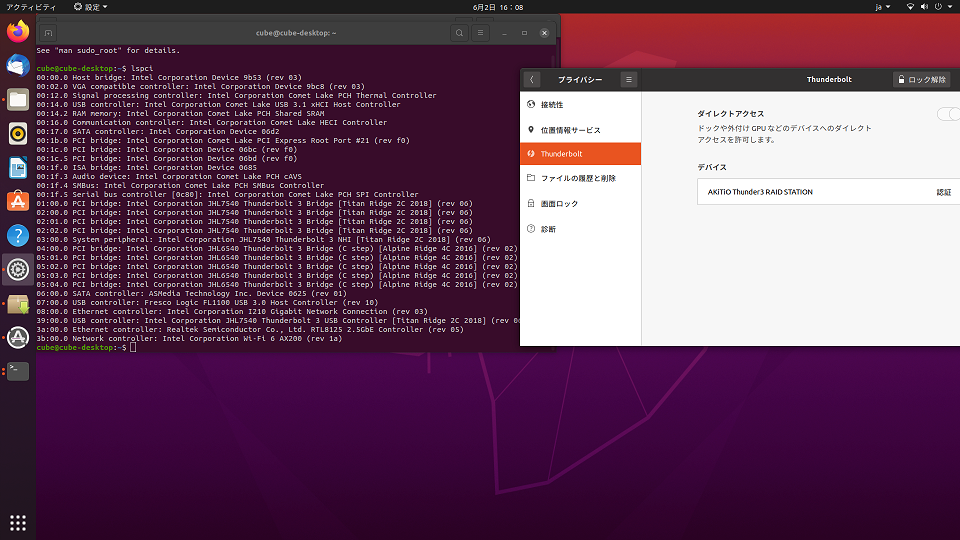The height and width of the screenshot is (540, 960).
Task: Click the ロック解除 unlock button
Action: [x=921, y=80]
